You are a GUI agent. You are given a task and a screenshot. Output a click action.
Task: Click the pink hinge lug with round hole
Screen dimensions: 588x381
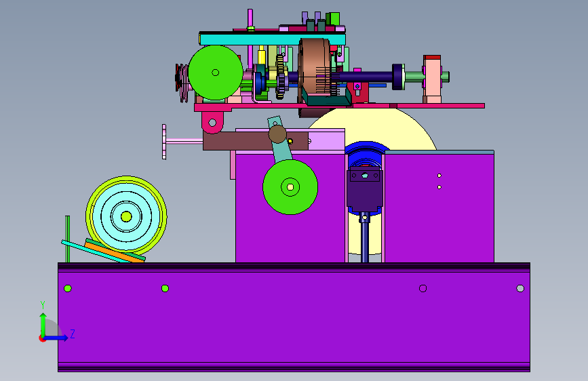212,122
